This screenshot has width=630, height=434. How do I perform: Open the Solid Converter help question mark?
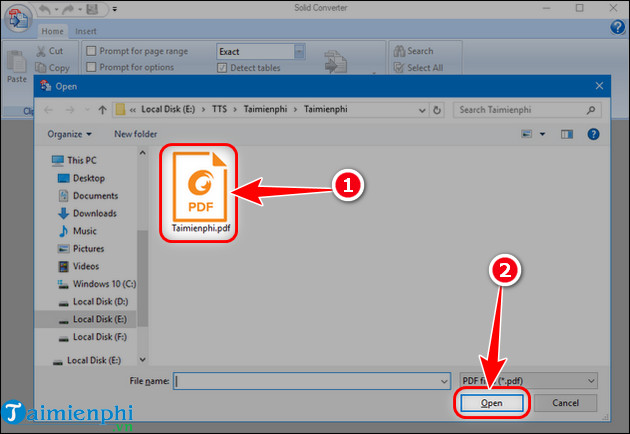[x=617, y=27]
